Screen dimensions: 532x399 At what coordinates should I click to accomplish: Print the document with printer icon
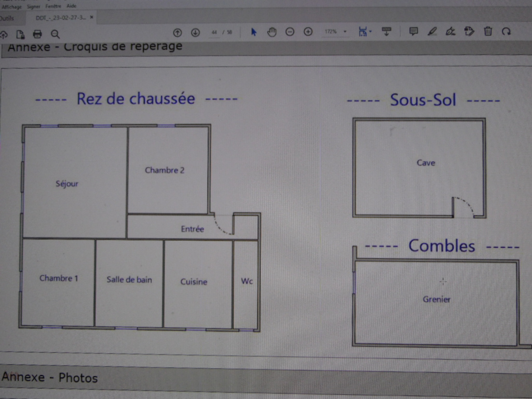tap(37, 34)
